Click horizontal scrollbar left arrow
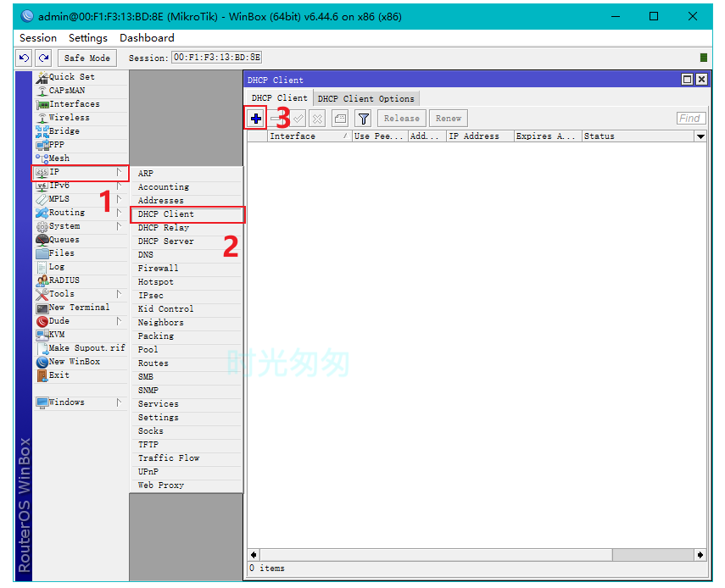 pos(254,555)
